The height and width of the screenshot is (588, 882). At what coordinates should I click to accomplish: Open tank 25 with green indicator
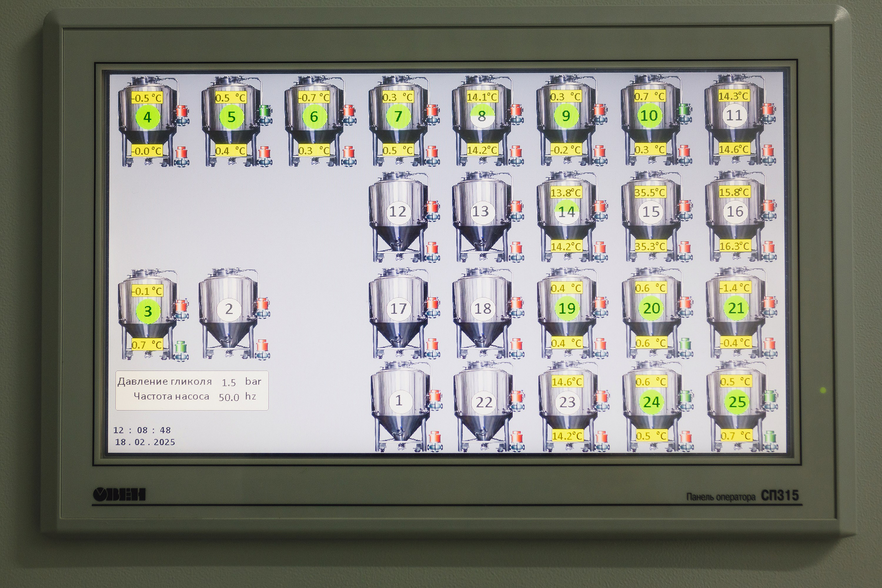(x=737, y=402)
